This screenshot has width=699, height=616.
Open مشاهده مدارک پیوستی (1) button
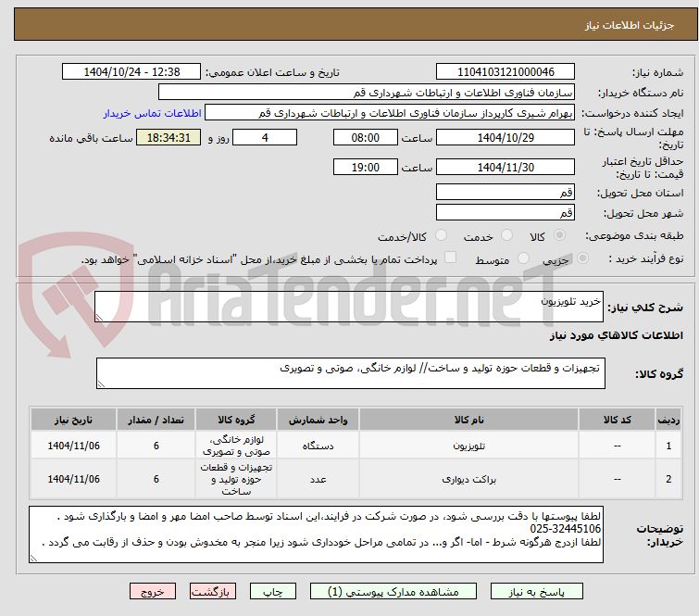[393, 592]
